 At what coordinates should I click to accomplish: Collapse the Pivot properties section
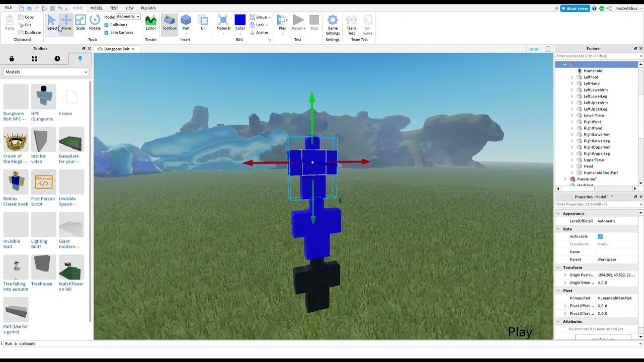coord(558,291)
